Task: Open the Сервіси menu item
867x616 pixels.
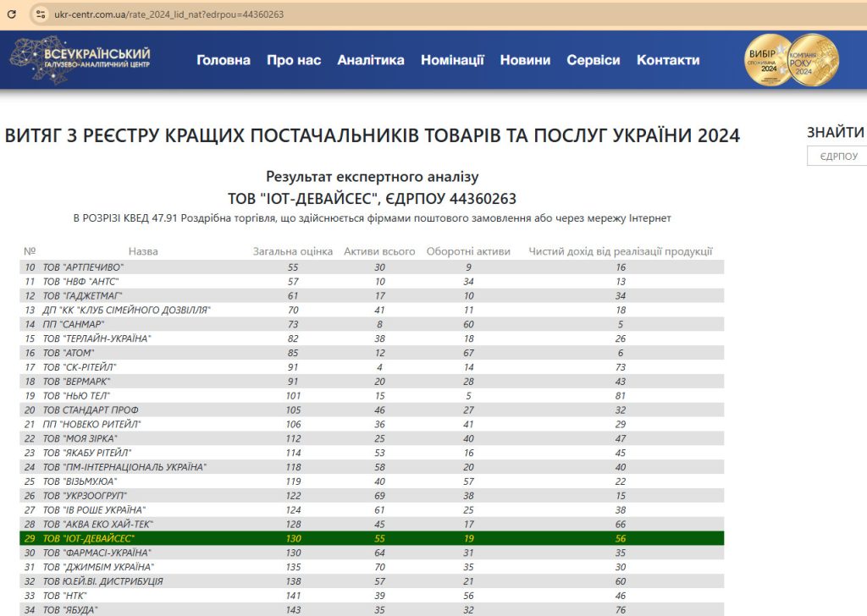Action: click(594, 60)
